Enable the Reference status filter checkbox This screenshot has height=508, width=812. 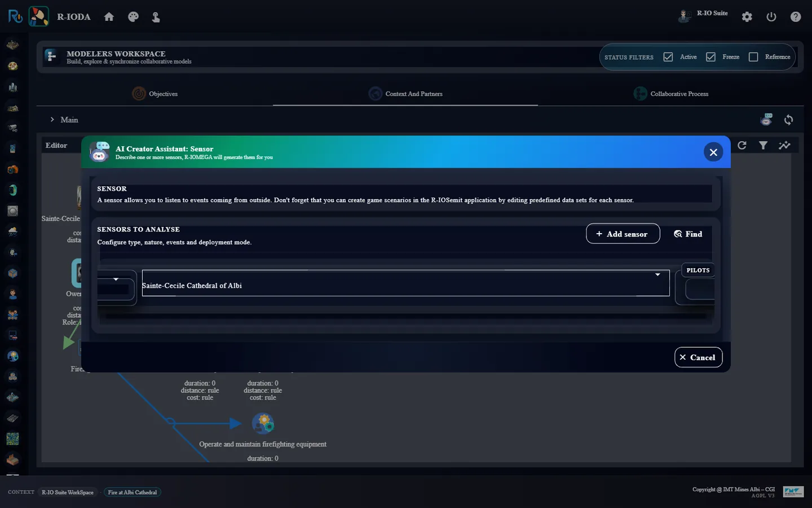(753, 57)
